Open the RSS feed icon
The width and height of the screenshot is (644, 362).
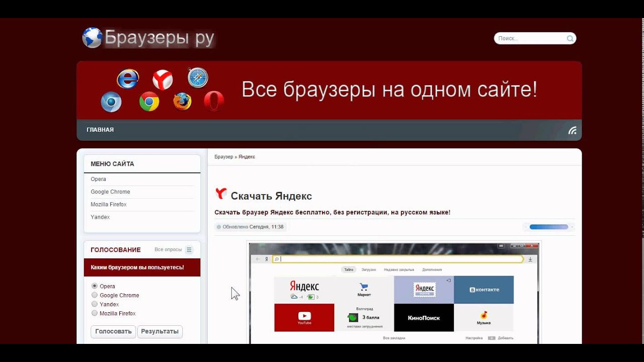pyautogui.click(x=572, y=130)
